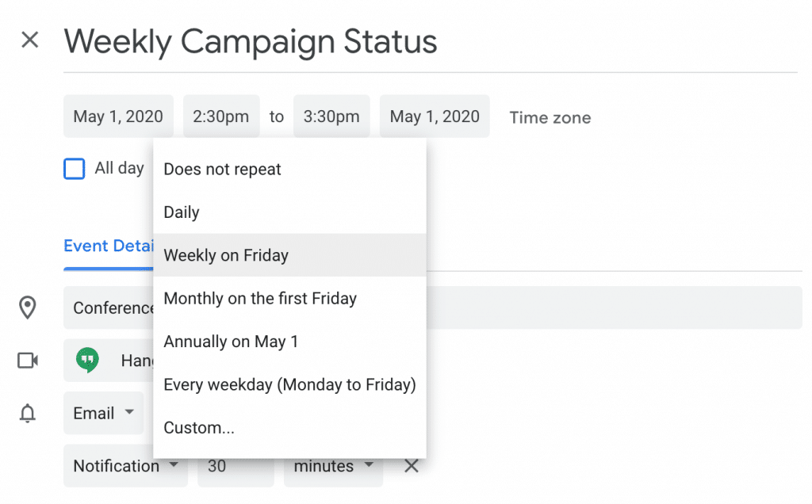Open the Notification method dropdown

coord(125,466)
